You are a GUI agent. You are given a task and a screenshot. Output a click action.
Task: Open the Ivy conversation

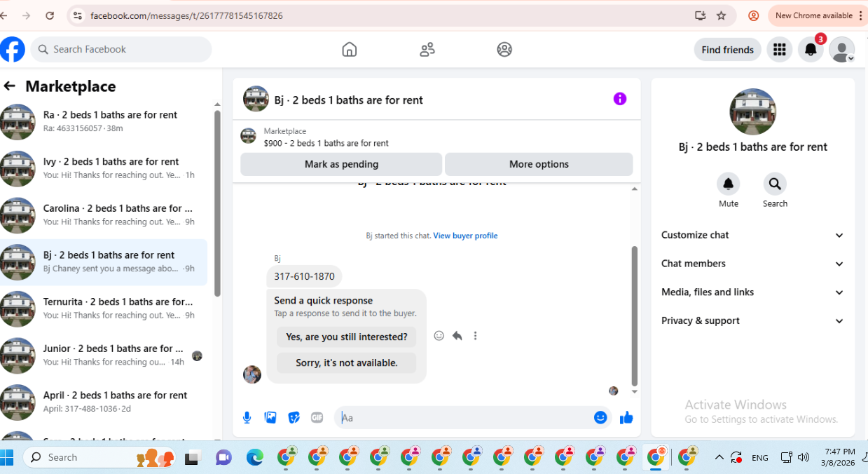pos(104,168)
